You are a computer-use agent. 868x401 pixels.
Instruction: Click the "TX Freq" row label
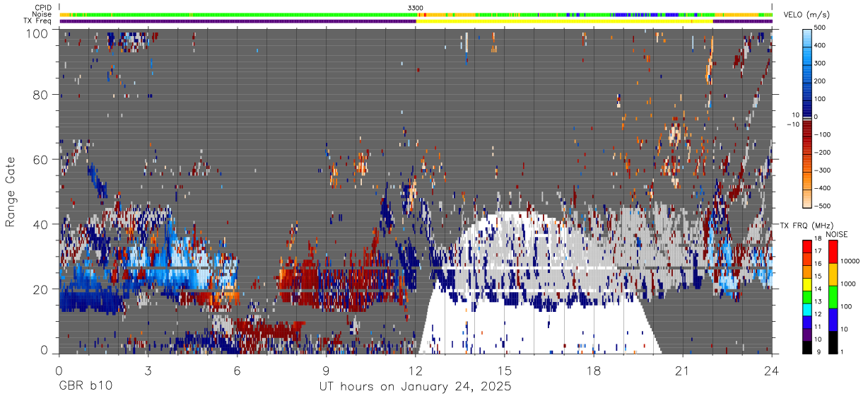pyautogui.click(x=38, y=21)
